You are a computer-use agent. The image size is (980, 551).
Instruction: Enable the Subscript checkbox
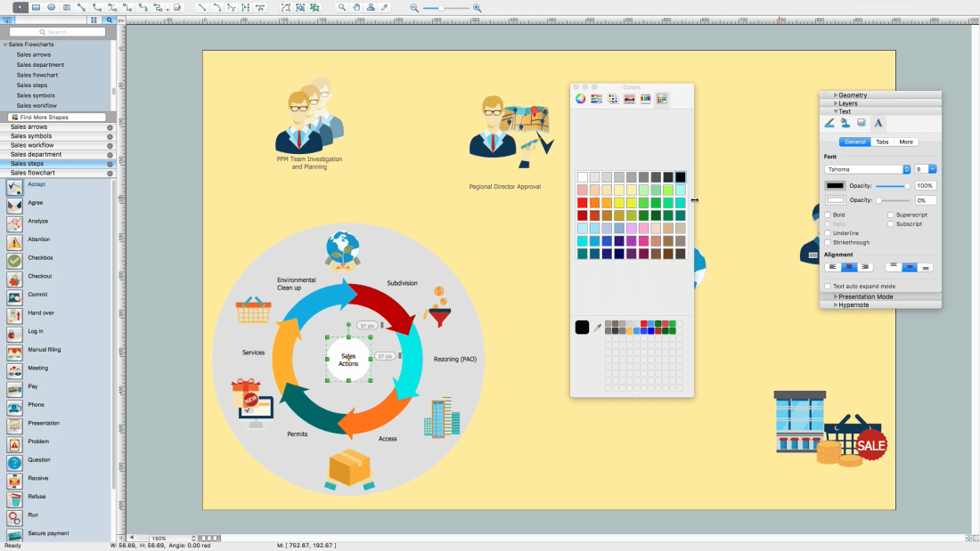click(x=891, y=223)
